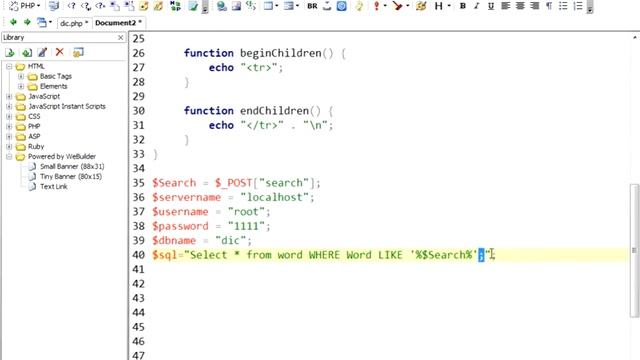Align text center

(520, 6)
